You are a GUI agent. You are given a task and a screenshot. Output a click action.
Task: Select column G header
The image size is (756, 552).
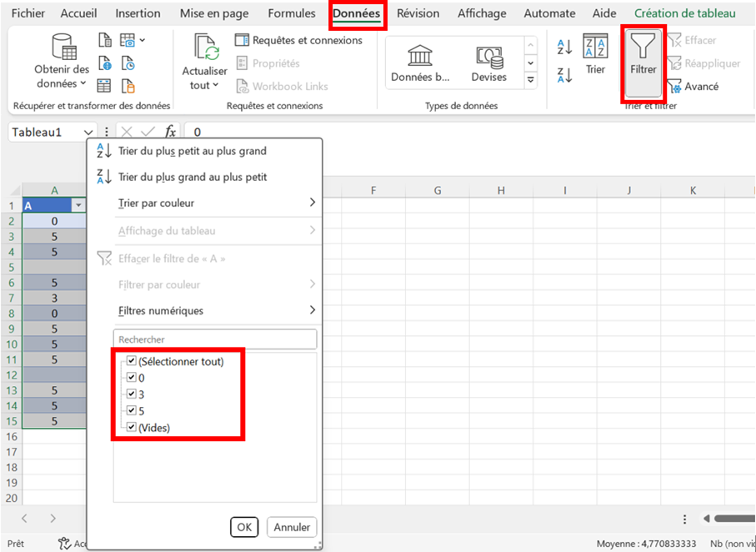[x=437, y=191]
